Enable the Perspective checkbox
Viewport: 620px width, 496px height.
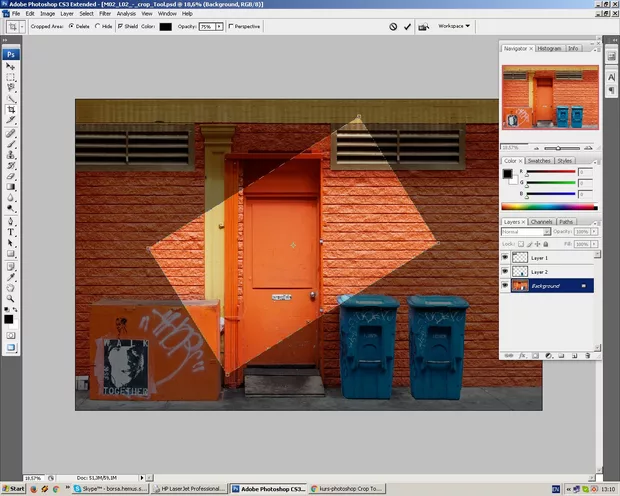[232, 26]
